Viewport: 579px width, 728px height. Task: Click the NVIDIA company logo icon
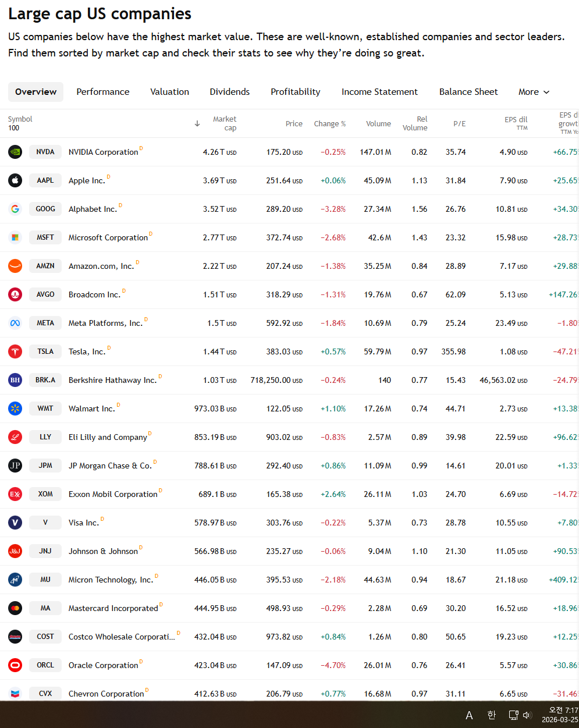(x=15, y=152)
